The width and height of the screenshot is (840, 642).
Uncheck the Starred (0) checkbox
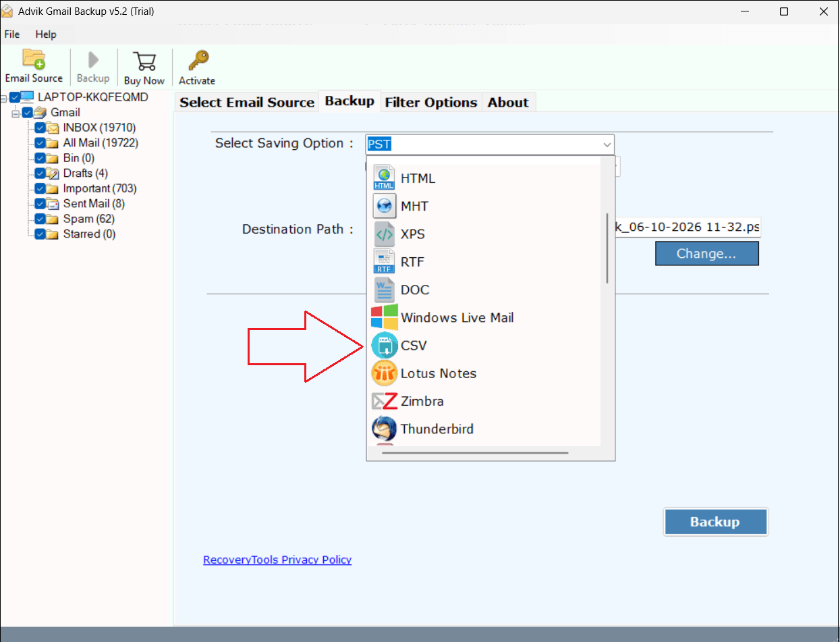40,234
